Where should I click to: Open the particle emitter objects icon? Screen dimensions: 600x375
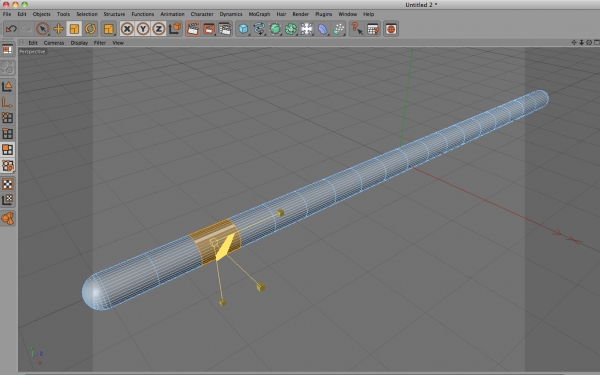coord(339,29)
